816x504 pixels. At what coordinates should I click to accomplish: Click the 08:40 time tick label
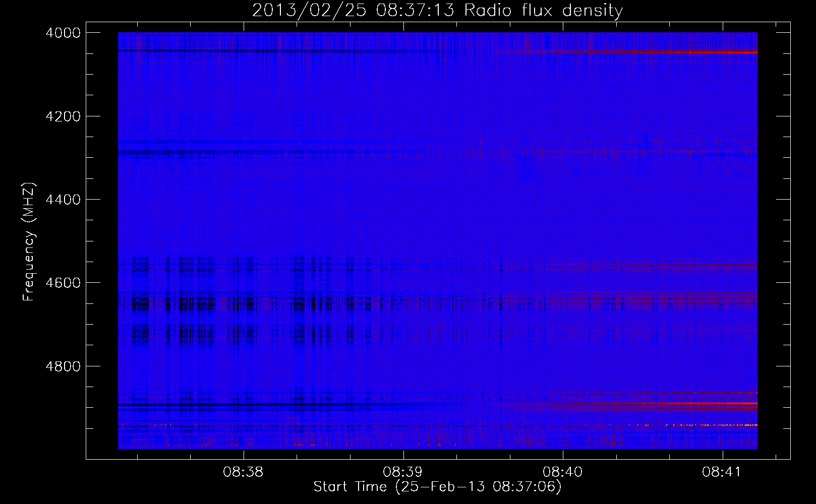(562, 472)
